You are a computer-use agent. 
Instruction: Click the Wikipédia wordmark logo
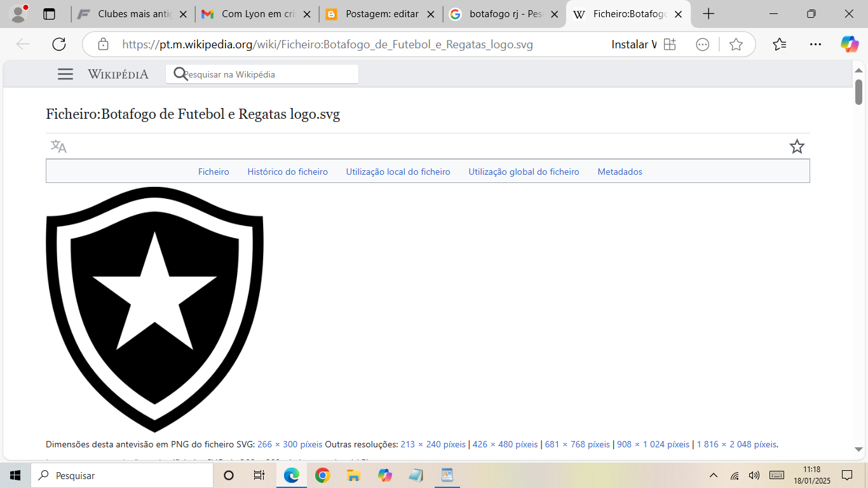[x=118, y=74]
